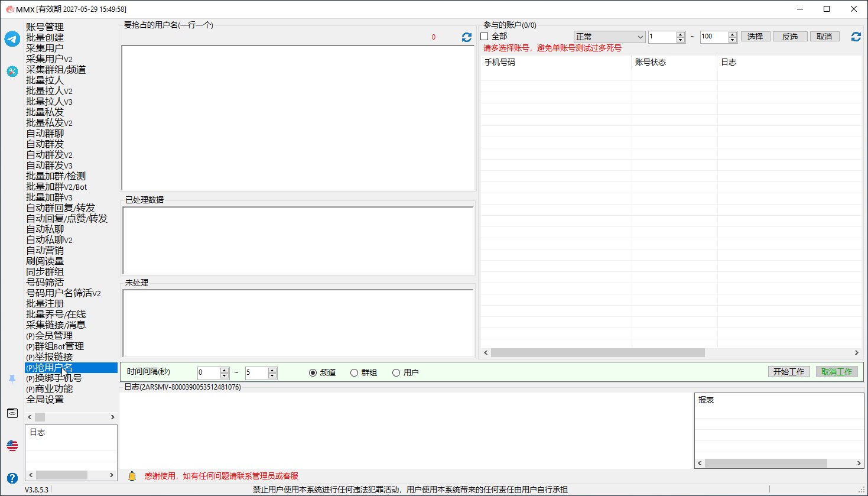The height and width of the screenshot is (496, 868).
Task: Click the 日志 column header in accounts table
Action: [789, 62]
